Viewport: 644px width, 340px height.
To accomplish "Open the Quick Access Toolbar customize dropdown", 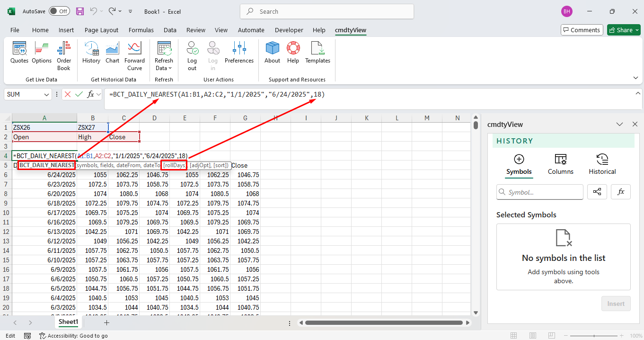I will [x=131, y=11].
